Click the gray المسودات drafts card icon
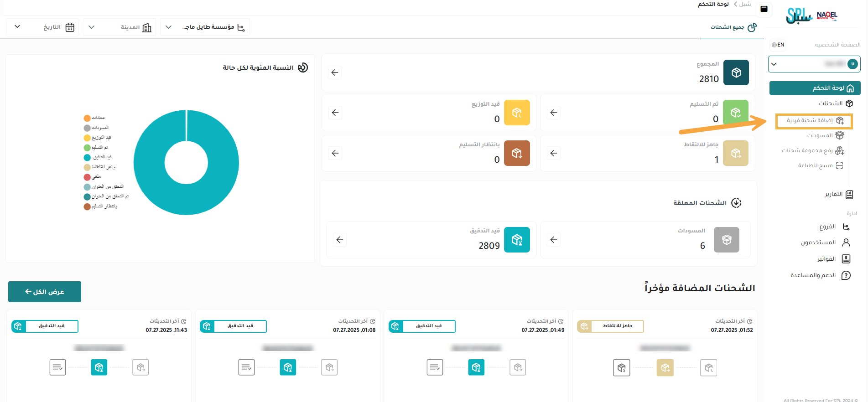The width and height of the screenshot is (868, 402). (x=726, y=240)
